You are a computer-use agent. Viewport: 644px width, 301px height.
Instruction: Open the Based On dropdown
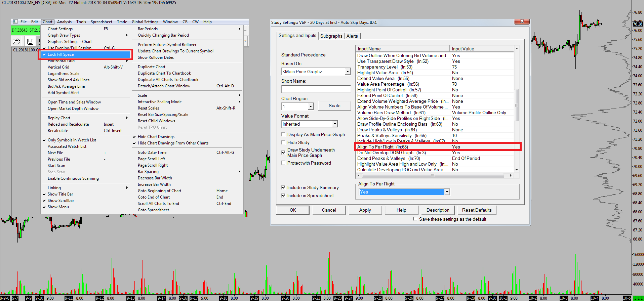(x=348, y=72)
